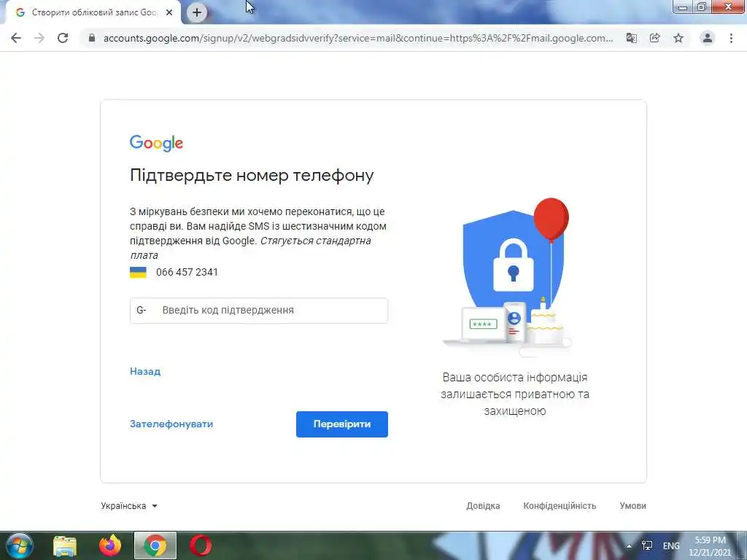Show hidden system tray icons arrow
747x560 pixels.
pos(629,545)
